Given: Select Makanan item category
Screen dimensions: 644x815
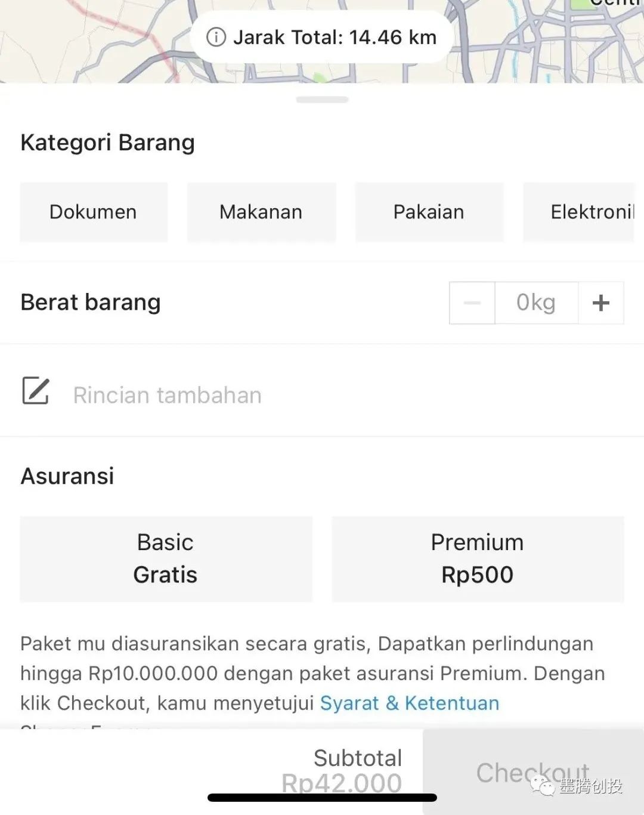Looking at the screenshot, I should (x=261, y=212).
